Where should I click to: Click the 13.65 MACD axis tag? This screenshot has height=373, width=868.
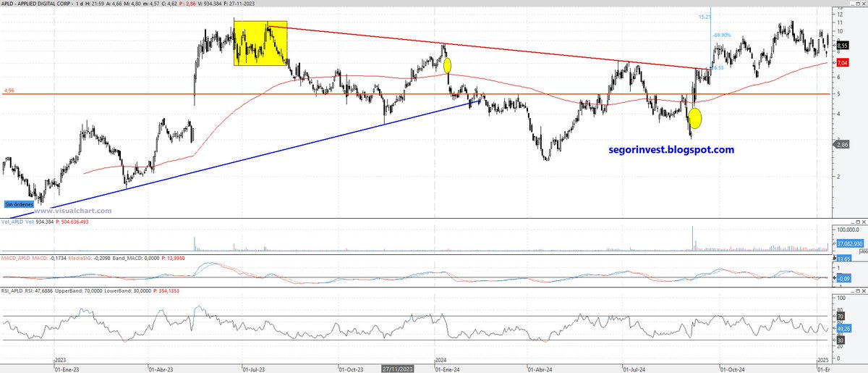(x=843, y=259)
